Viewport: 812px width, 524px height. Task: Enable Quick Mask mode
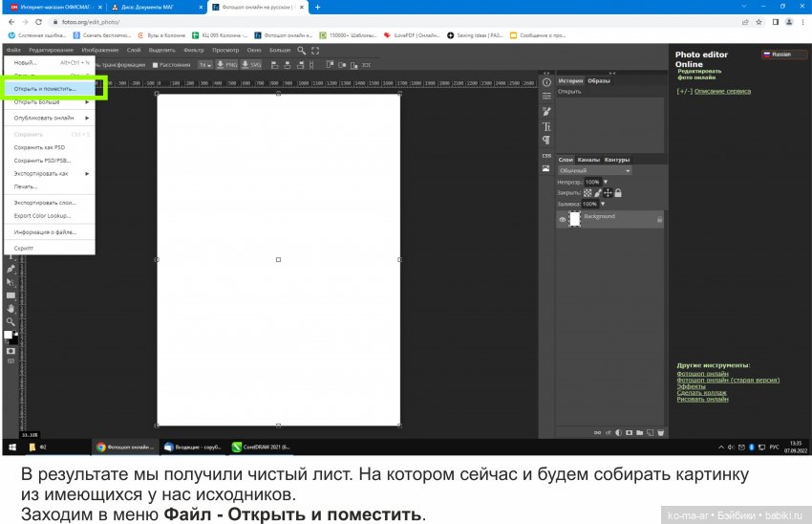[11, 352]
